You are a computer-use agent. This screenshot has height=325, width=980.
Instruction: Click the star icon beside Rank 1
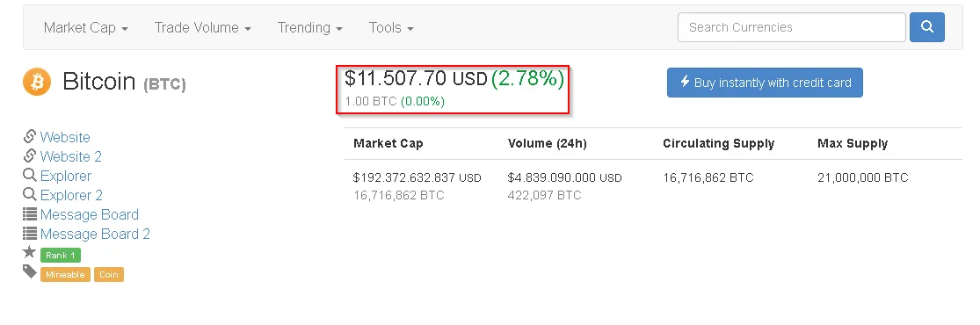pyautogui.click(x=29, y=252)
